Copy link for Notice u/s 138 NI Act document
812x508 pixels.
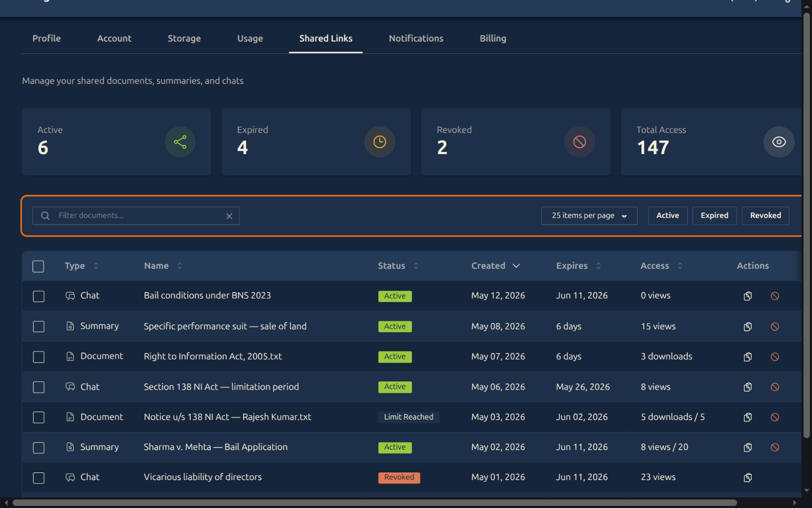tap(748, 417)
